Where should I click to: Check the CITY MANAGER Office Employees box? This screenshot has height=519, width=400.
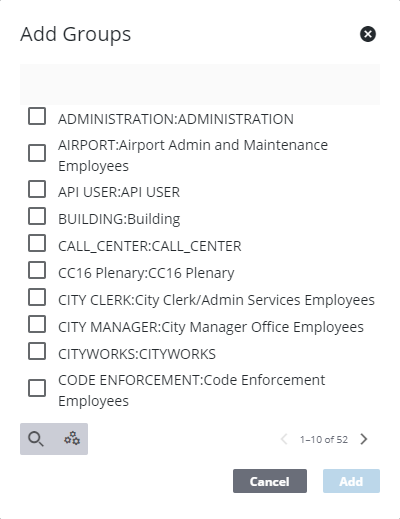tap(37, 324)
